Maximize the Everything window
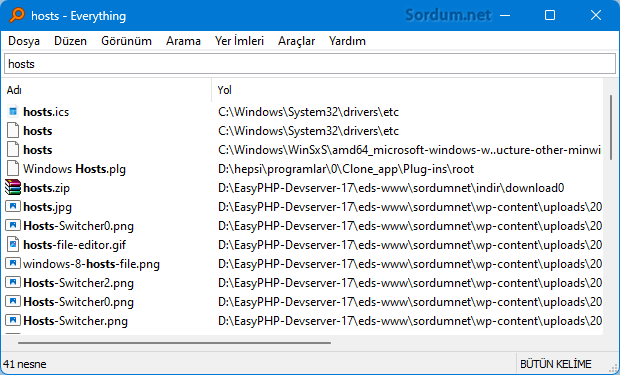Viewport: 620px width, 375px height. [x=550, y=15]
